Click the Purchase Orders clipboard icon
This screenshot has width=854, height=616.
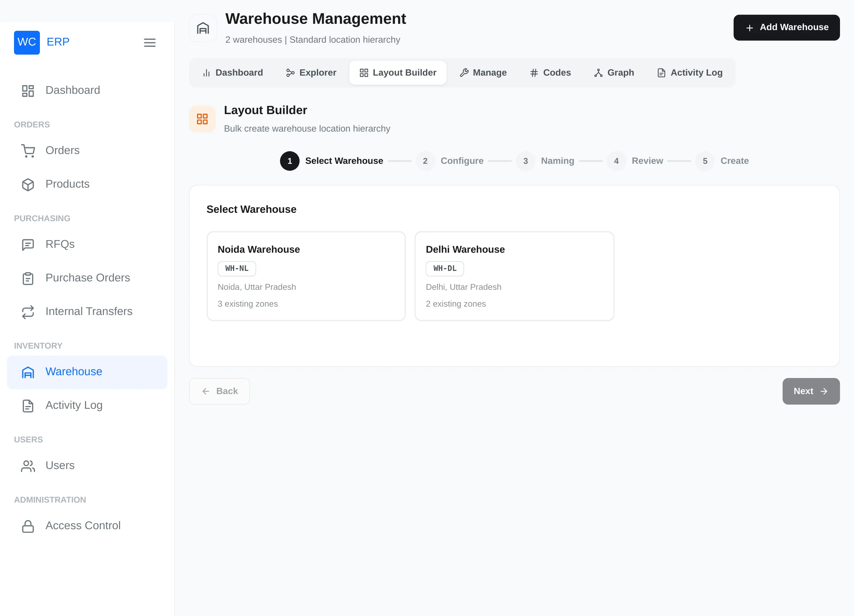(28, 278)
